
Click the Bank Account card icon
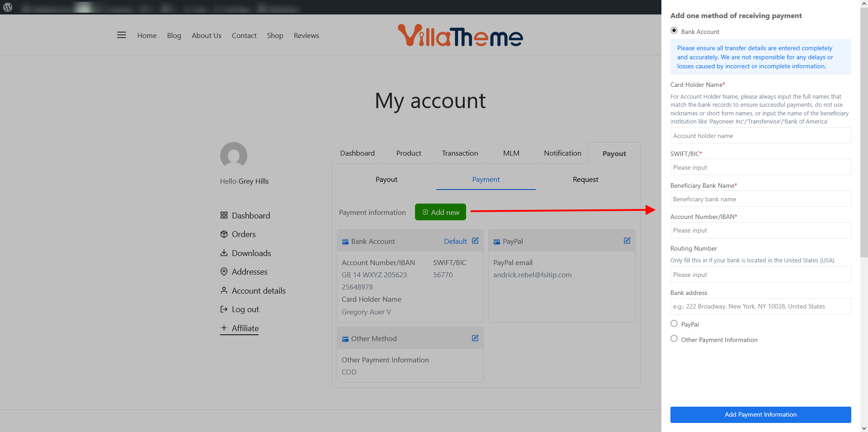(x=345, y=242)
